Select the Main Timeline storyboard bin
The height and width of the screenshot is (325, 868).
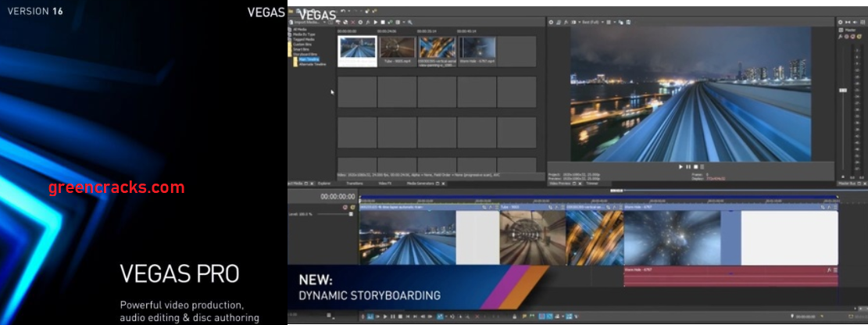point(309,59)
